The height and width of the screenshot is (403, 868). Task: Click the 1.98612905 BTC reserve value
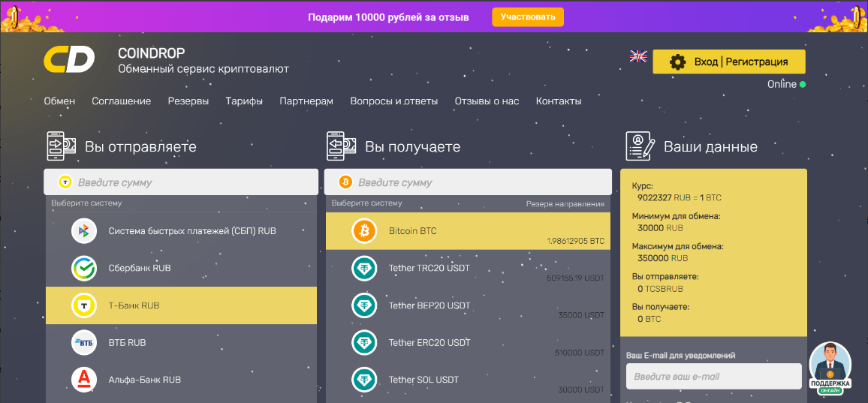[576, 242]
